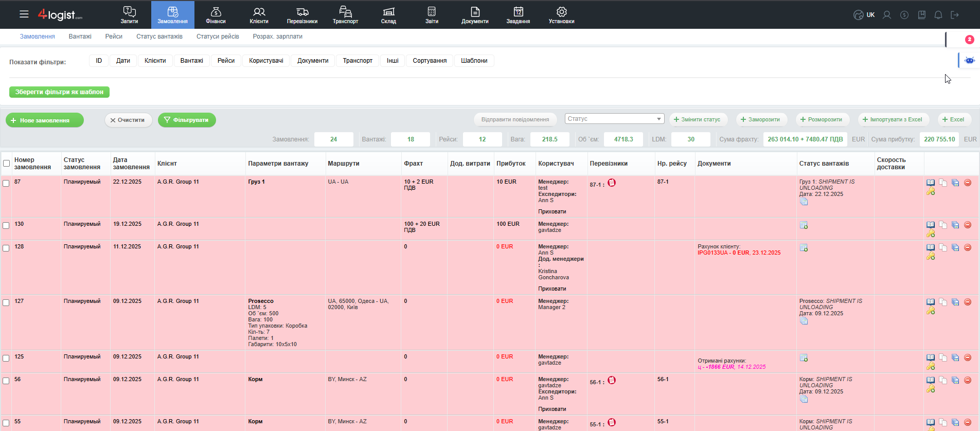Add cargo status for order 130

coord(804,225)
